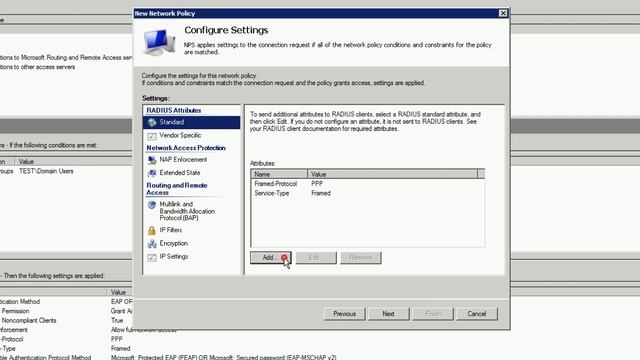Click the IP Settings icon
The image size is (640, 360).
click(x=152, y=257)
